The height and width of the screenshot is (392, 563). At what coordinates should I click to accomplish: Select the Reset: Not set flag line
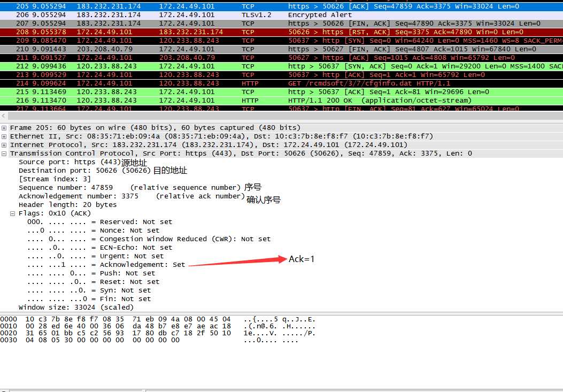(x=94, y=282)
